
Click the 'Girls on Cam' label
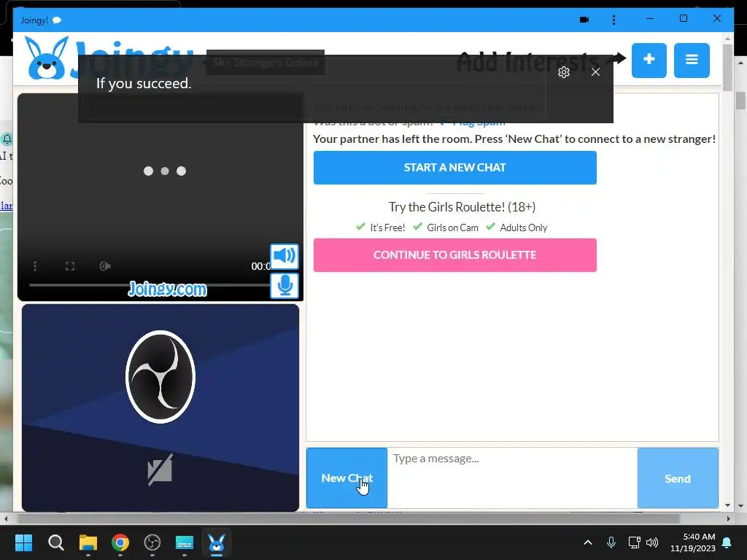pos(452,227)
